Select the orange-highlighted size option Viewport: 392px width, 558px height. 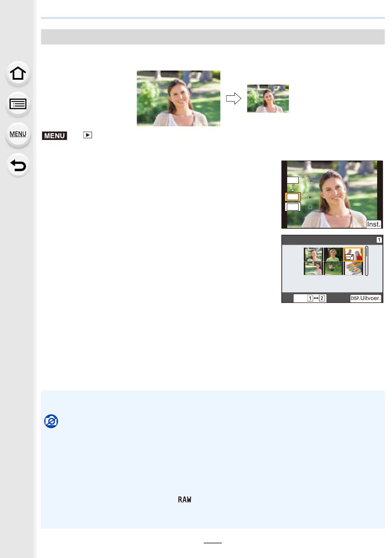[x=293, y=197]
